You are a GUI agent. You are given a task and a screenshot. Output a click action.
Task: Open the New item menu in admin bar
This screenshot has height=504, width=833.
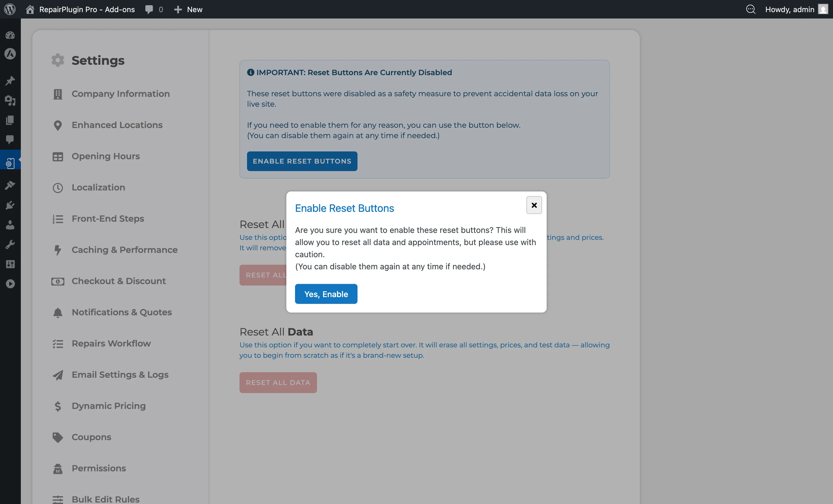pyautogui.click(x=188, y=9)
